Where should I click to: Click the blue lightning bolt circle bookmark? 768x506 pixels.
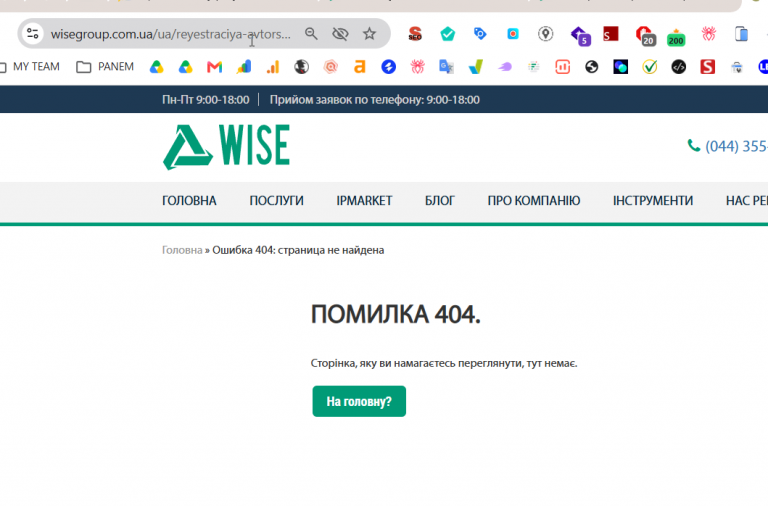point(388,67)
